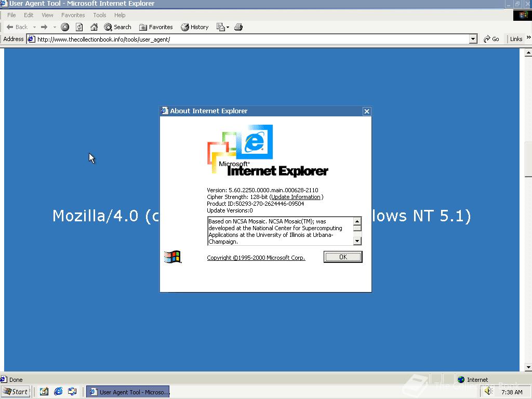Open the Update Information link
The height and width of the screenshot is (399, 532).
(296, 197)
